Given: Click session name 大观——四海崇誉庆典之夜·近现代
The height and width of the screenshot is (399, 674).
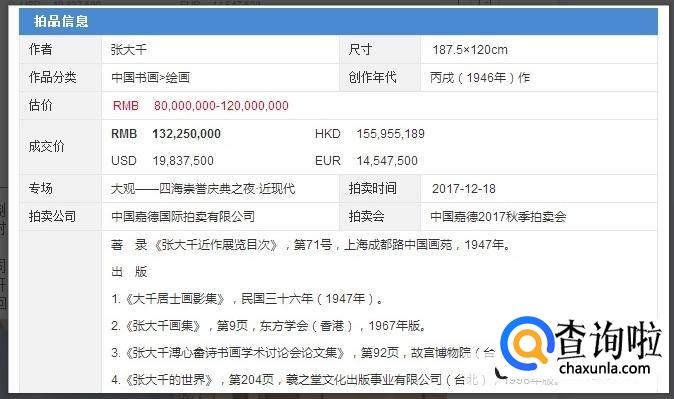Looking at the screenshot, I should (203, 189).
